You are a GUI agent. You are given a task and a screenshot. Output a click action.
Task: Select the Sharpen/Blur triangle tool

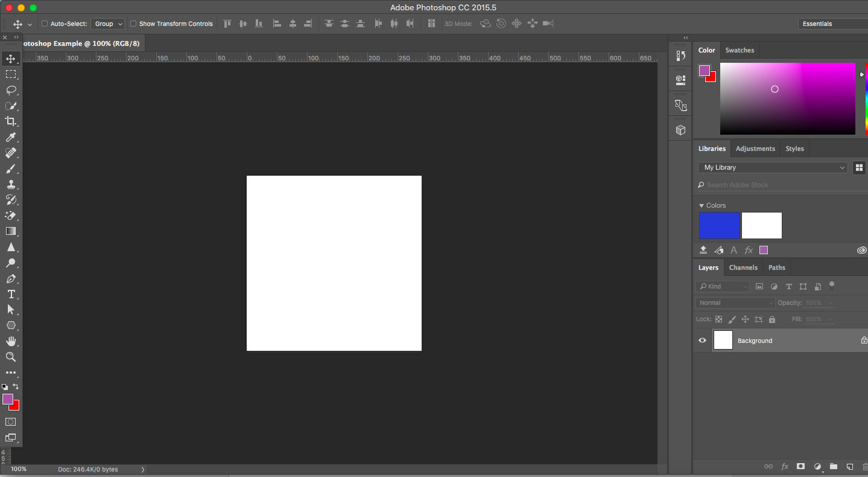11,247
